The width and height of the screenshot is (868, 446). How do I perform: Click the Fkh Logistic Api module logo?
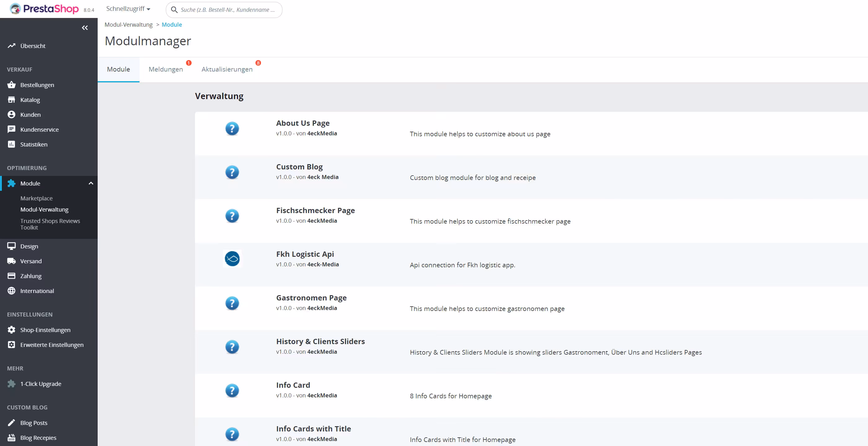(x=232, y=259)
